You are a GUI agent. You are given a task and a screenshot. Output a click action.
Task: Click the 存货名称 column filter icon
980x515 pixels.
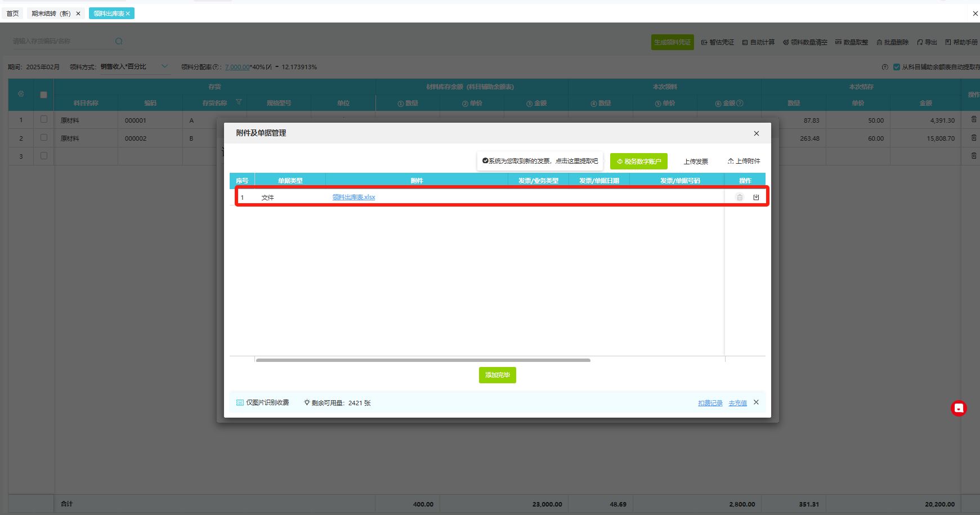(239, 102)
